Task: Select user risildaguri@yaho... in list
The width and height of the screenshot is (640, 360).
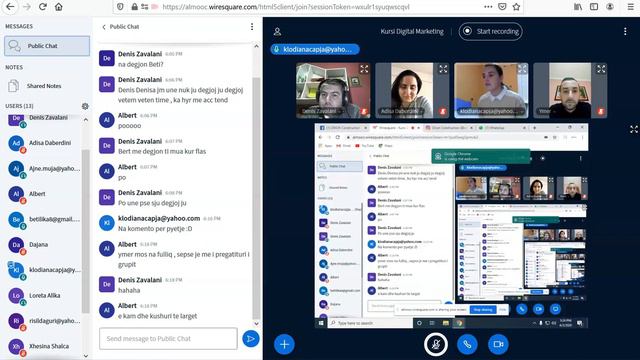Action: [x=44, y=321]
